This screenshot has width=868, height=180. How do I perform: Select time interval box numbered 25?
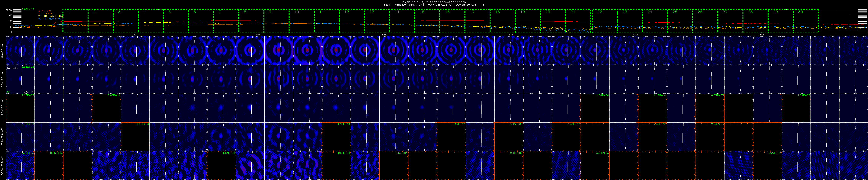pos(680,21)
